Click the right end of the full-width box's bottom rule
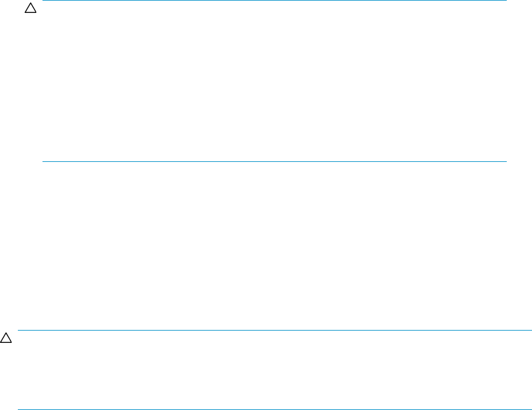This screenshot has height=410, width=532. tap(530, 409)
